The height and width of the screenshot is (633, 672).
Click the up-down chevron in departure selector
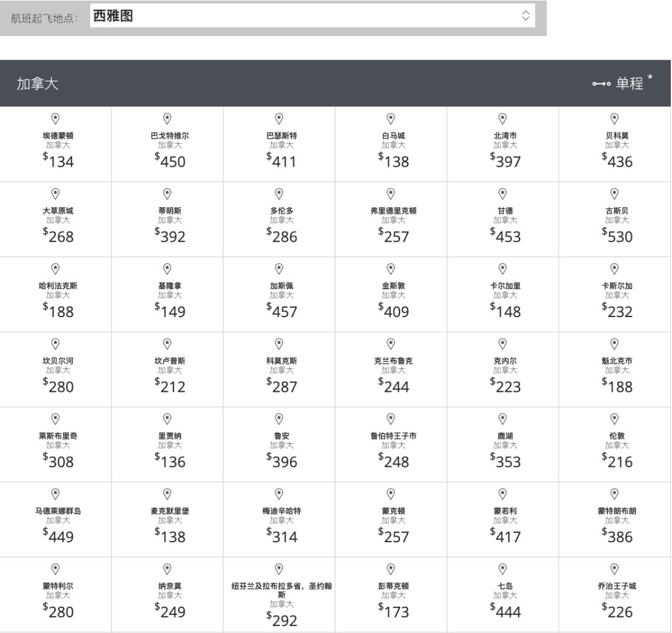tap(525, 16)
